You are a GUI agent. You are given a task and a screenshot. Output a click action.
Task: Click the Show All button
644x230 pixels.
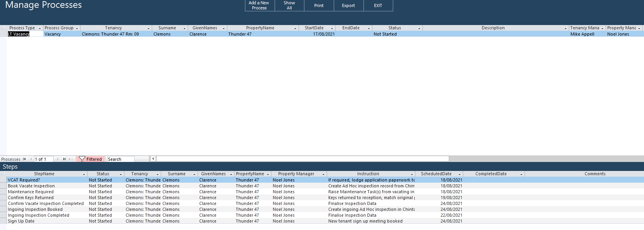(290, 5)
